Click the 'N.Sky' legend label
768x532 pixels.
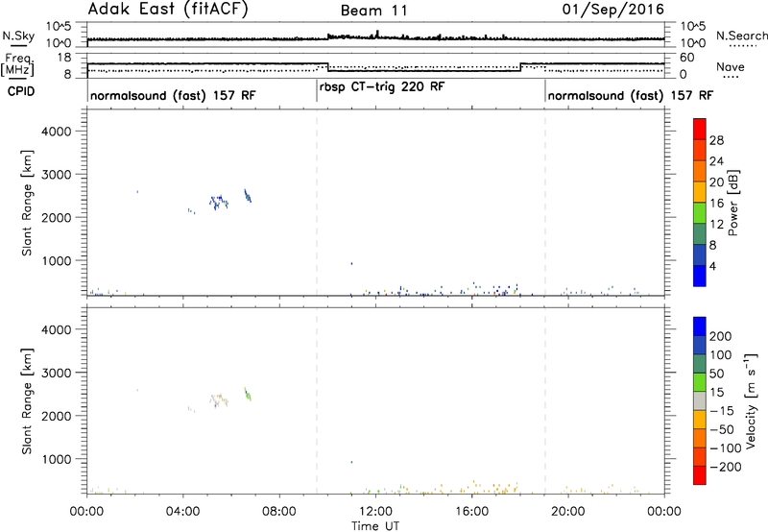[18, 36]
